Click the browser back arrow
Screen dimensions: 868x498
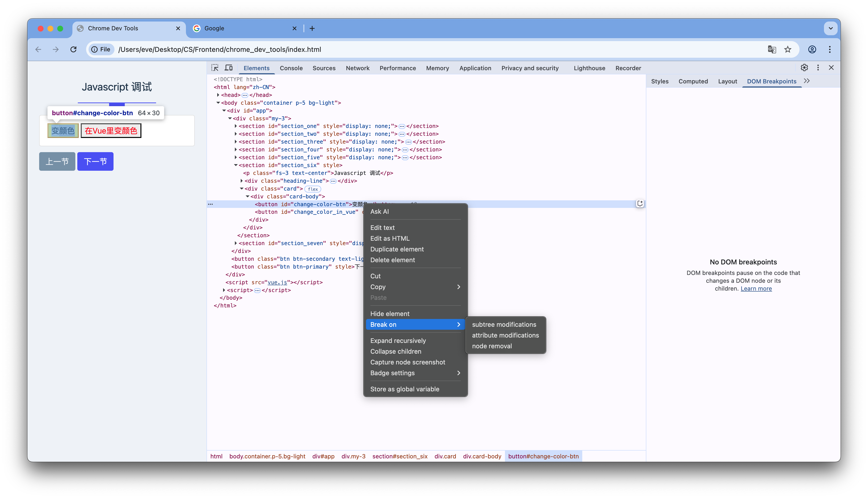(x=38, y=49)
